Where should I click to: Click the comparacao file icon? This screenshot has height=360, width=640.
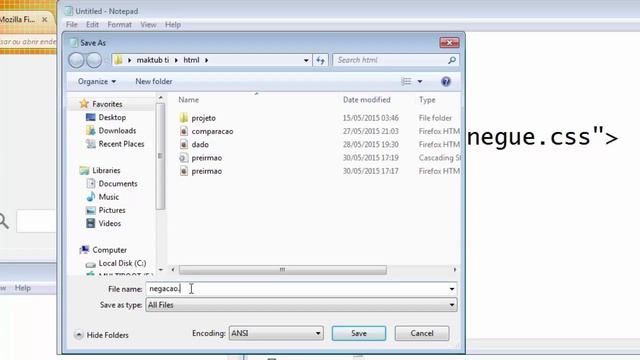pyautogui.click(x=184, y=131)
